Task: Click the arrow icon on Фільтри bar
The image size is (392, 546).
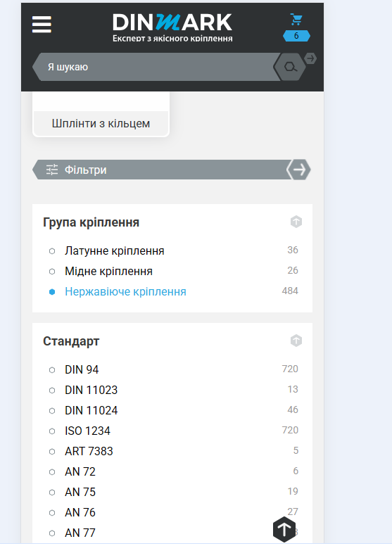Action: 298,170
